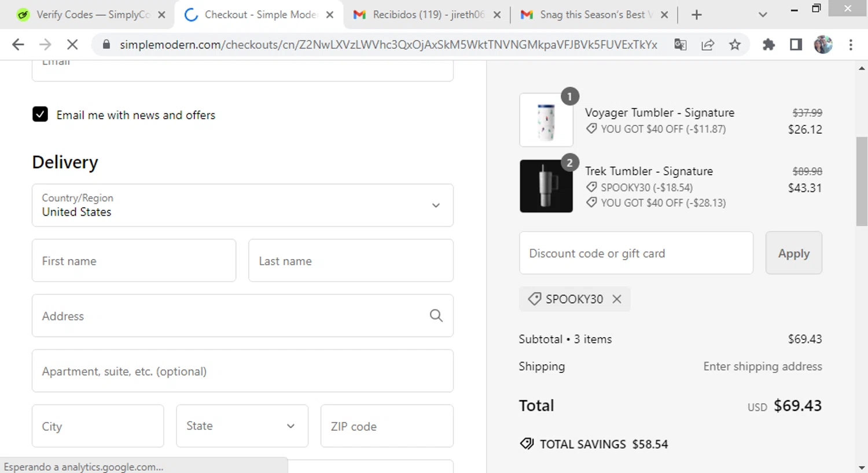The image size is (868, 473).
Task: Switch to the Verify Codes SimplyCodes tab
Action: click(x=87, y=14)
